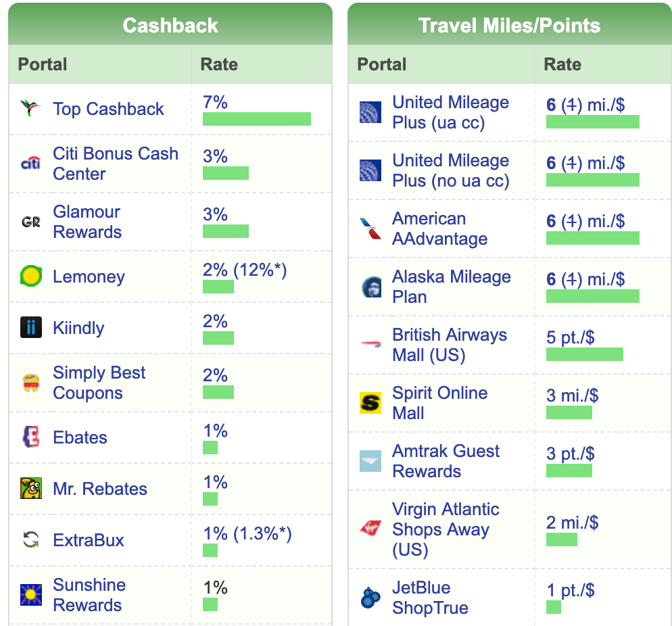The width and height of the screenshot is (672, 626).
Task: Click the Top Cashback hummingbird icon
Action: [x=31, y=108]
